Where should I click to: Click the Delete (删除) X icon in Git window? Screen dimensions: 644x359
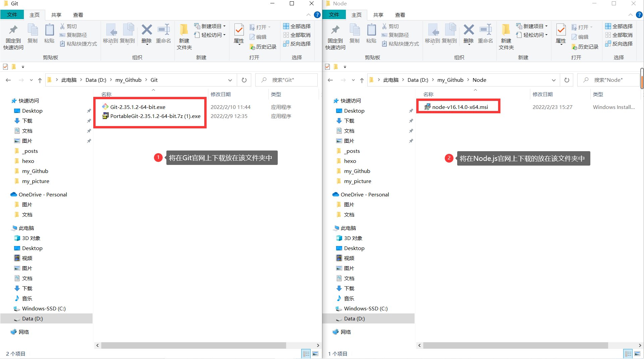[x=147, y=30]
